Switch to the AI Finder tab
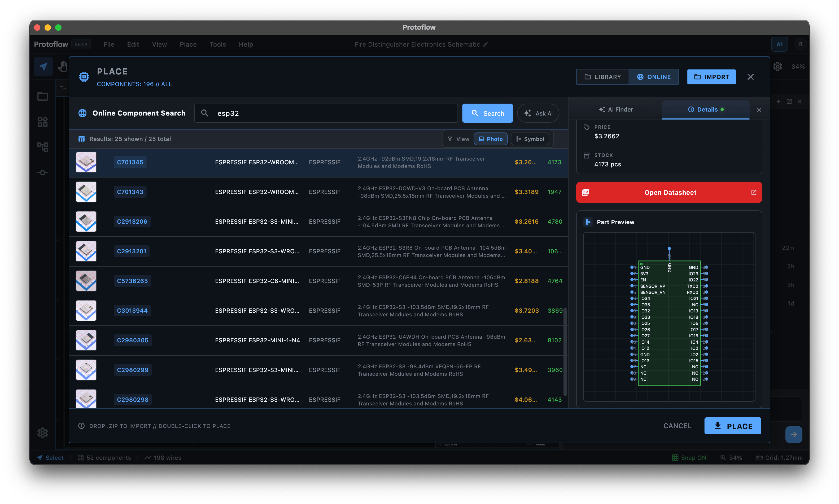 (x=616, y=110)
